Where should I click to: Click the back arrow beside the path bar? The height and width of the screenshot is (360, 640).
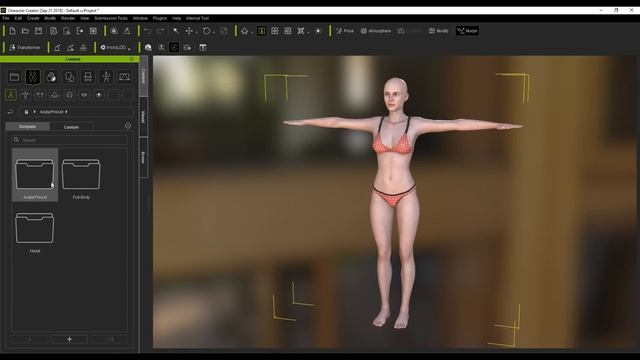point(11,111)
